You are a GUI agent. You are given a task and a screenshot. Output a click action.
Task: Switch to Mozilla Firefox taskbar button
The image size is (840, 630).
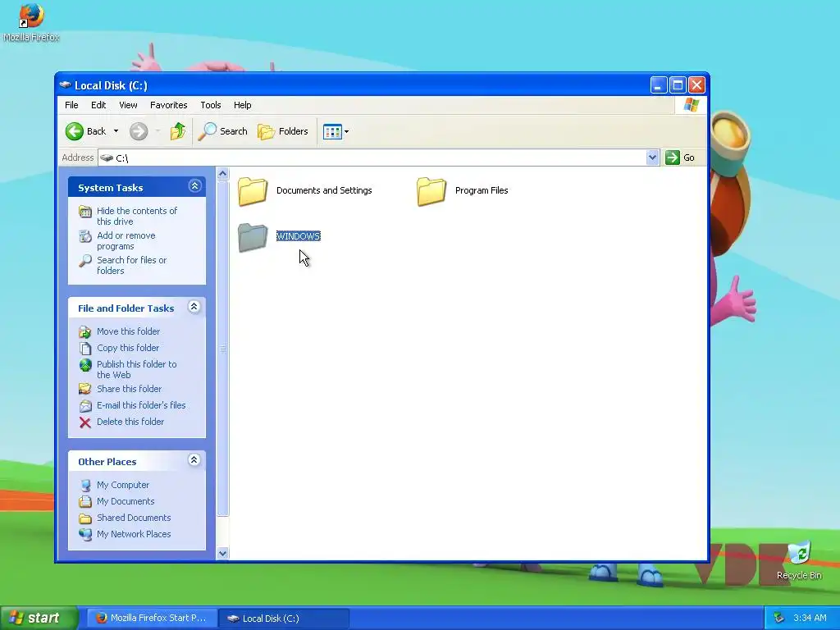coord(152,619)
